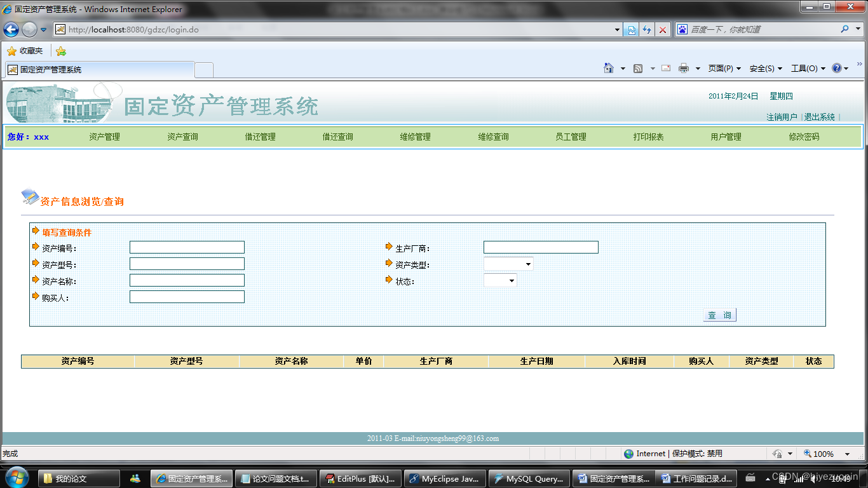The height and width of the screenshot is (488, 868).
Task: Click the 生产厂商 input field
Action: tap(541, 247)
